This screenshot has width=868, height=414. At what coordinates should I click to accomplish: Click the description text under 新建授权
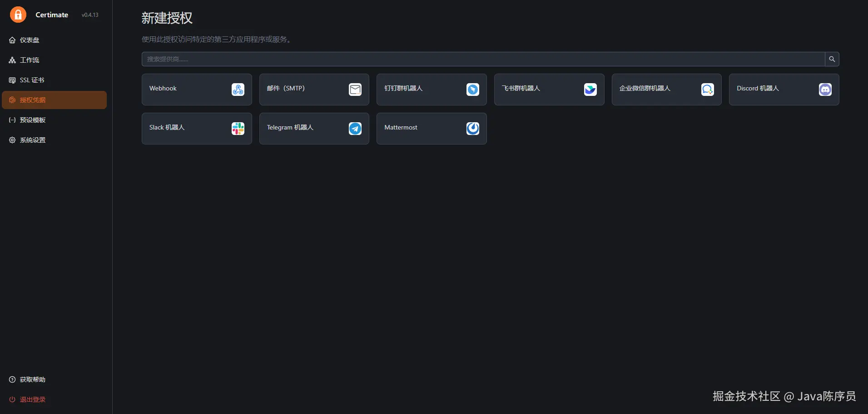[x=216, y=39]
